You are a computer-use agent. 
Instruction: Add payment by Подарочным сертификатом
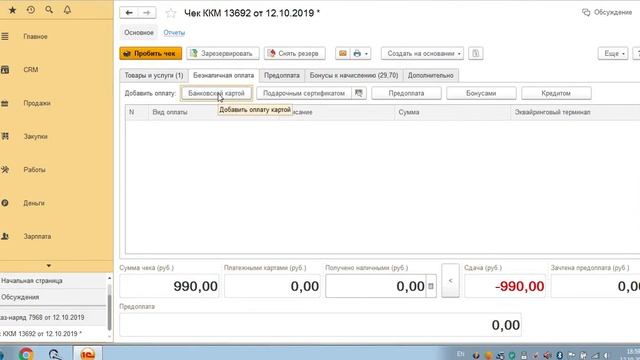[x=304, y=93]
